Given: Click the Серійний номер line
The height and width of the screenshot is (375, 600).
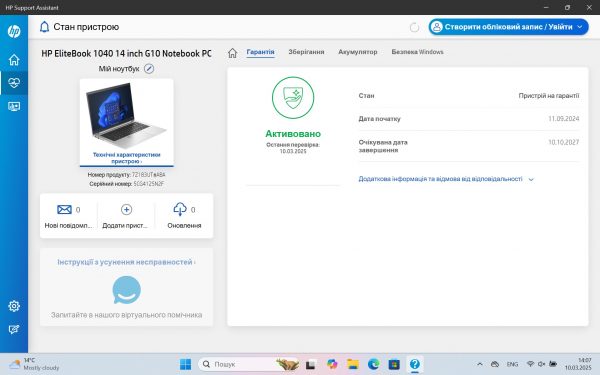Looking at the screenshot, I should click(x=127, y=184).
